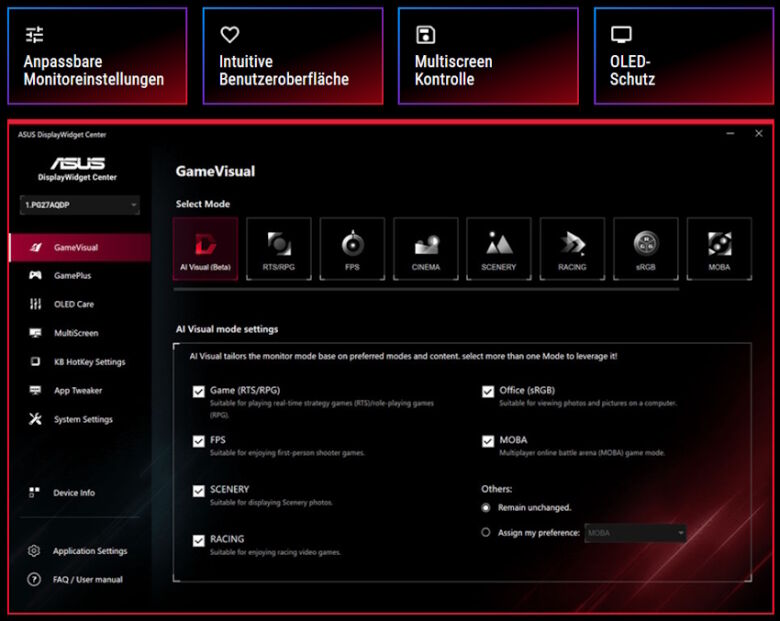Image resolution: width=780 pixels, height=621 pixels.
Task: Open the OLED Care section
Action: tap(80, 304)
